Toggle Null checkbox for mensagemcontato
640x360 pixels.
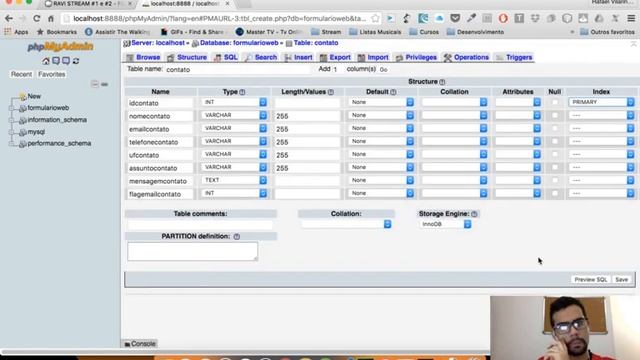pyautogui.click(x=555, y=180)
